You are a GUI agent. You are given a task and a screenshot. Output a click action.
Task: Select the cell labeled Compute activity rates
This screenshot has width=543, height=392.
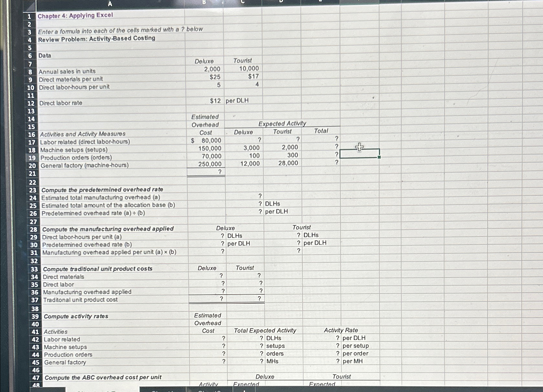click(75, 317)
